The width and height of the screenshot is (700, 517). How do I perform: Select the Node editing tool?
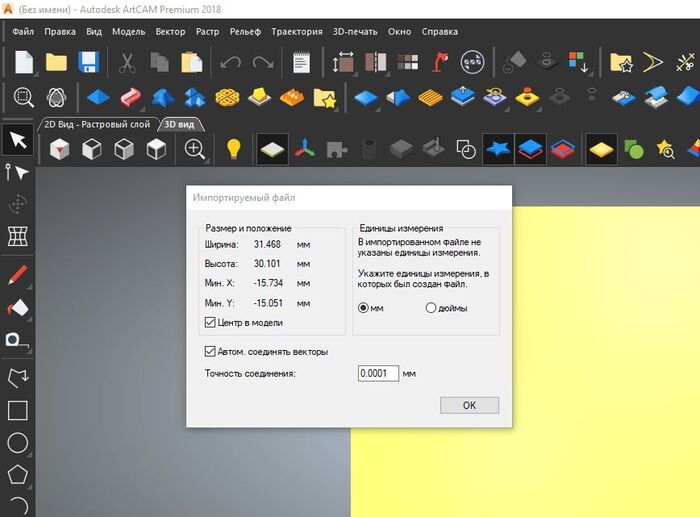coord(17,173)
